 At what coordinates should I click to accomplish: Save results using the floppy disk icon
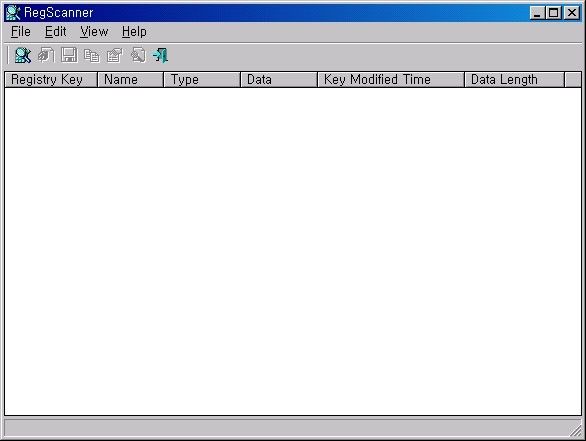pyautogui.click(x=69, y=55)
